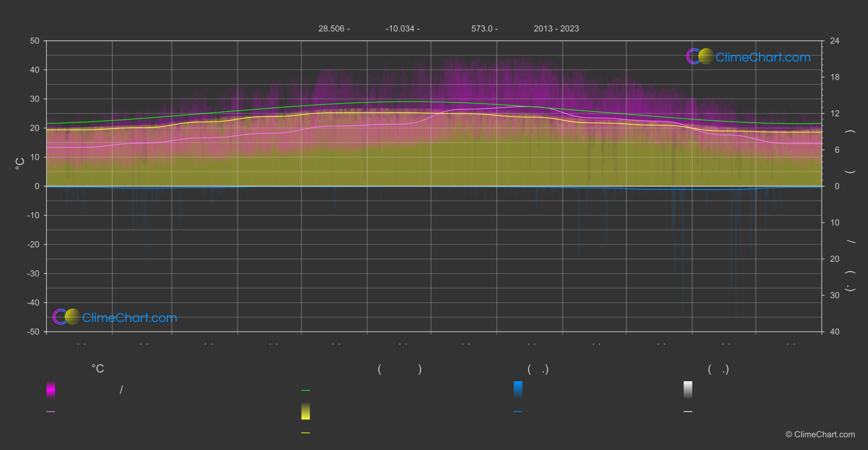Click the 573.0 elevation value in header
This screenshot has height=450, width=868.
point(484,29)
